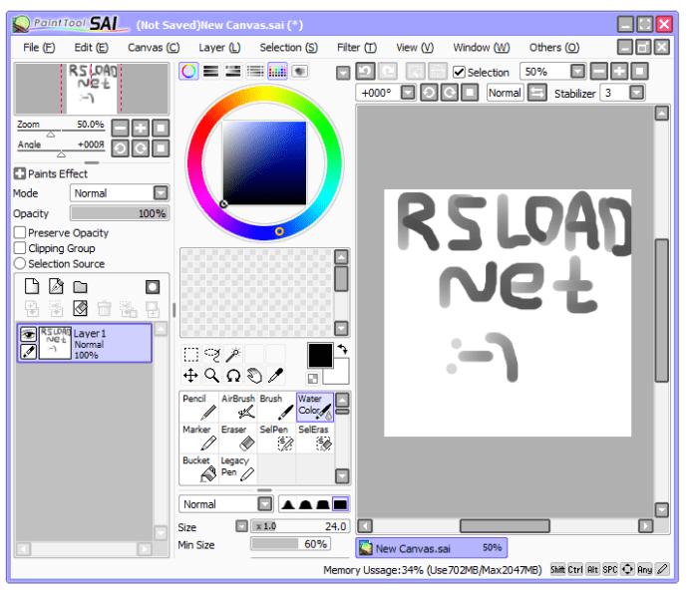Toggle the swatches panel
Viewport: 700px width, 598px height.
pos(277,71)
